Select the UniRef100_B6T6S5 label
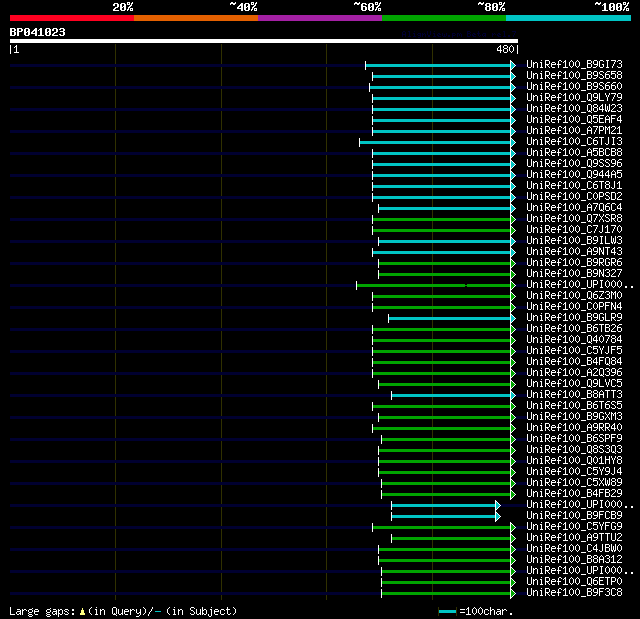 click(574, 406)
